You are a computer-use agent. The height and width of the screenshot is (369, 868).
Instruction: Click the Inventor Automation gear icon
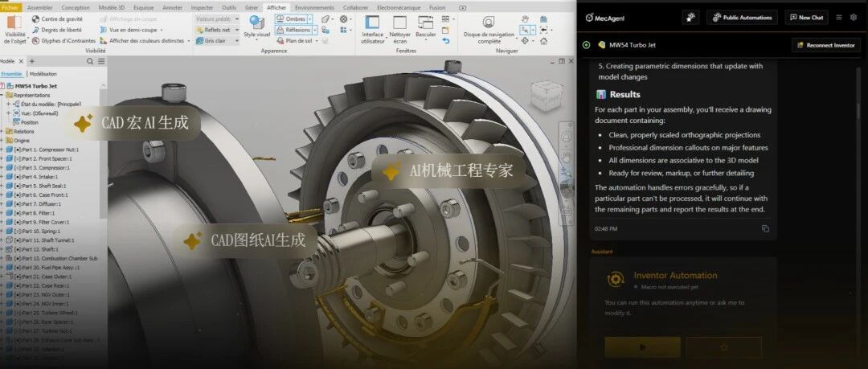tap(616, 279)
